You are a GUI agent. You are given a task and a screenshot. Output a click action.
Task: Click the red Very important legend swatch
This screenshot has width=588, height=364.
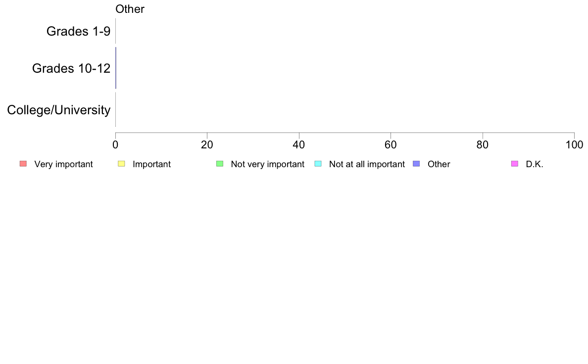point(23,164)
